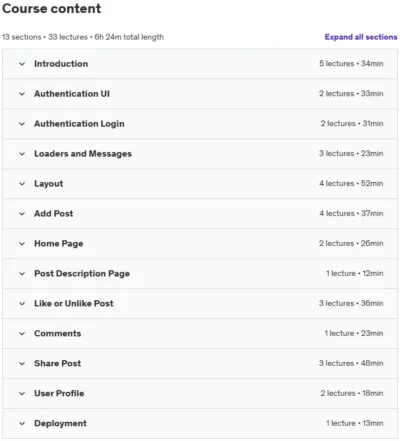Expand the Layout section chevron
The width and height of the screenshot is (400, 441).
point(22,184)
